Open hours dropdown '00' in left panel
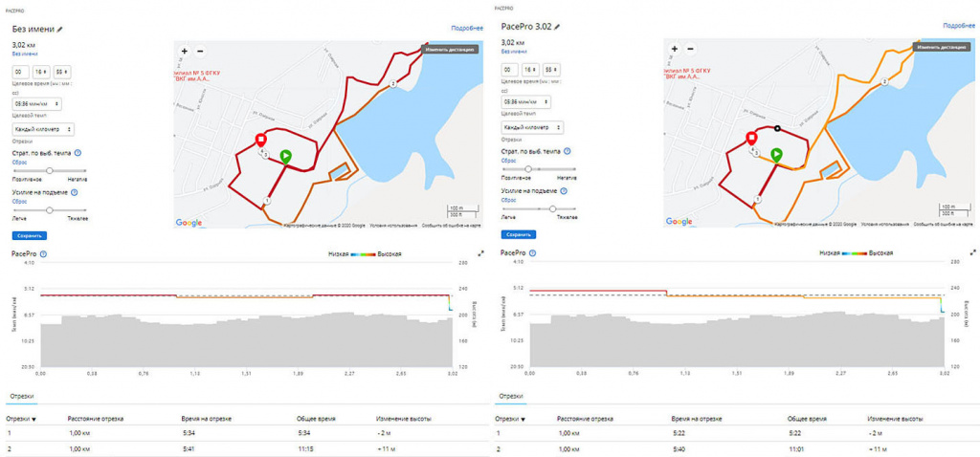This screenshot has width=980, height=457. click(x=21, y=72)
